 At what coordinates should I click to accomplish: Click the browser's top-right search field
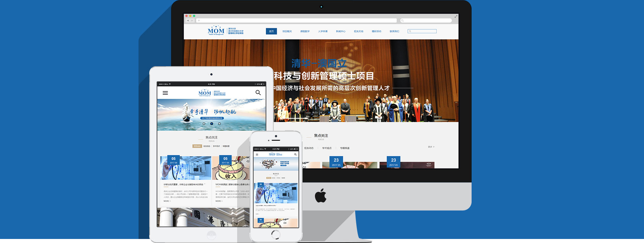coord(426,21)
